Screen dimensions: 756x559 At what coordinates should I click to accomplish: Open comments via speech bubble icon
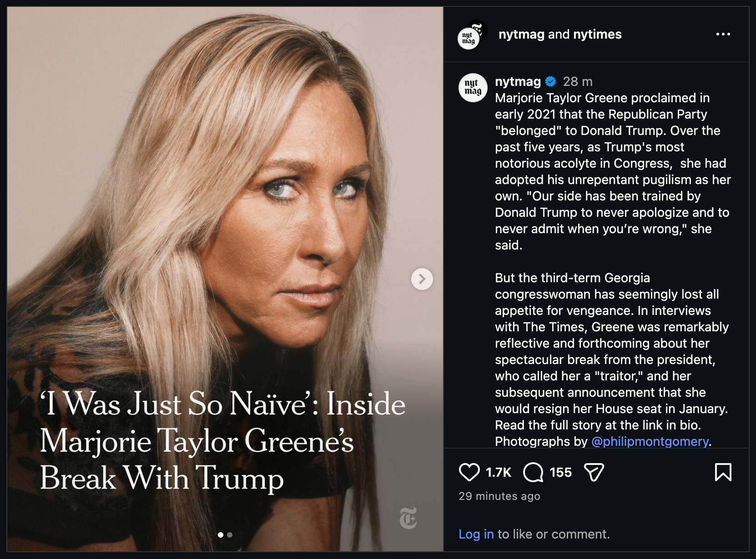pos(533,472)
